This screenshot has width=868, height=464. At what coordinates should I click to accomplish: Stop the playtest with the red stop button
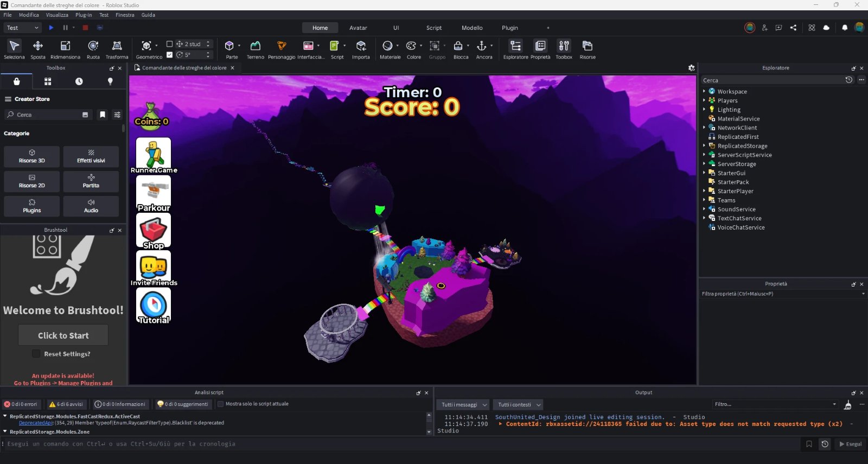[85, 28]
